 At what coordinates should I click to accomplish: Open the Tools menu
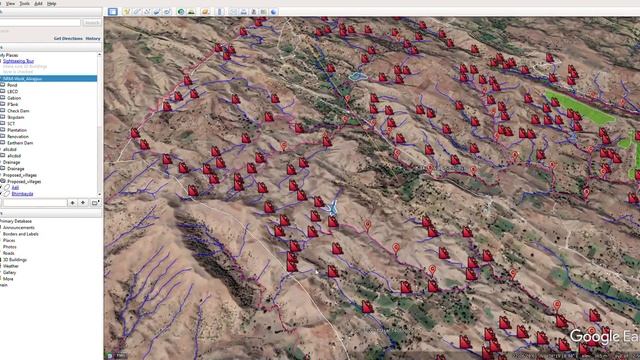click(x=24, y=3)
